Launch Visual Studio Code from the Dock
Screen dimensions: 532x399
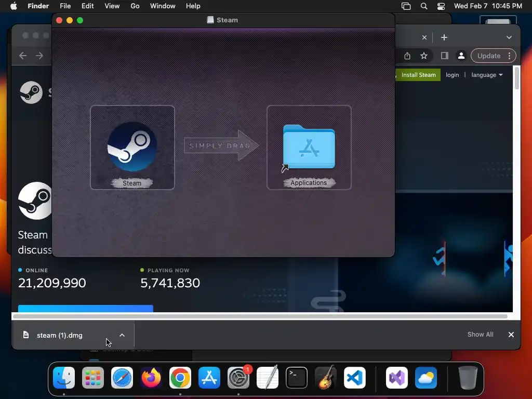pos(354,377)
